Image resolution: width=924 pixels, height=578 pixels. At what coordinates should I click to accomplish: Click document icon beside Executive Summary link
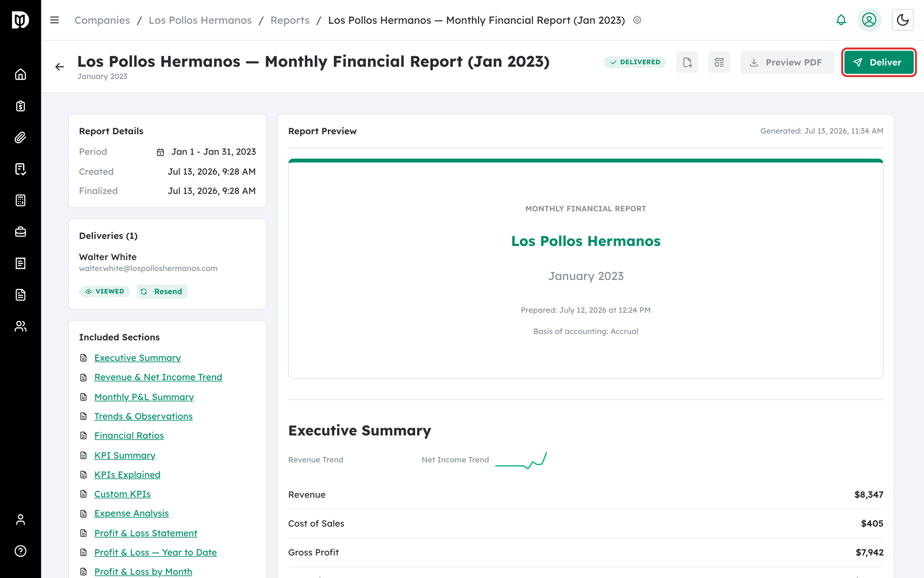coord(84,358)
